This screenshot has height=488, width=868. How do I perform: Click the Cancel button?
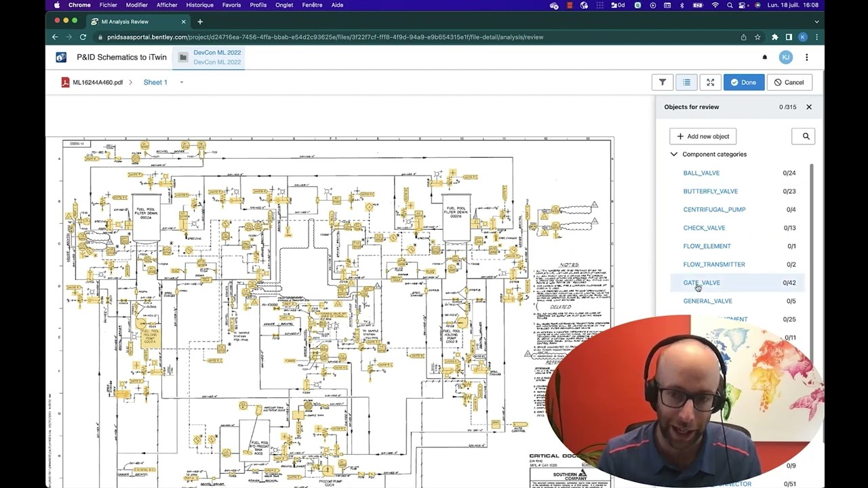pos(789,82)
